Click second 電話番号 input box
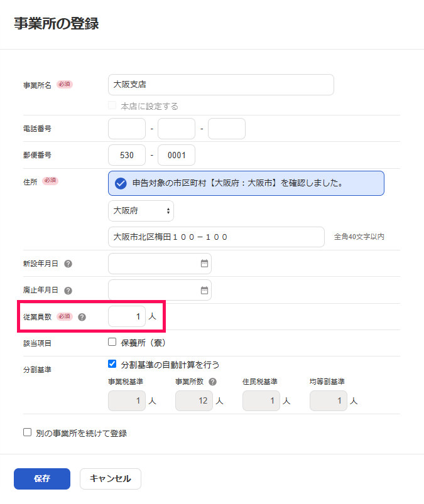 (177, 129)
